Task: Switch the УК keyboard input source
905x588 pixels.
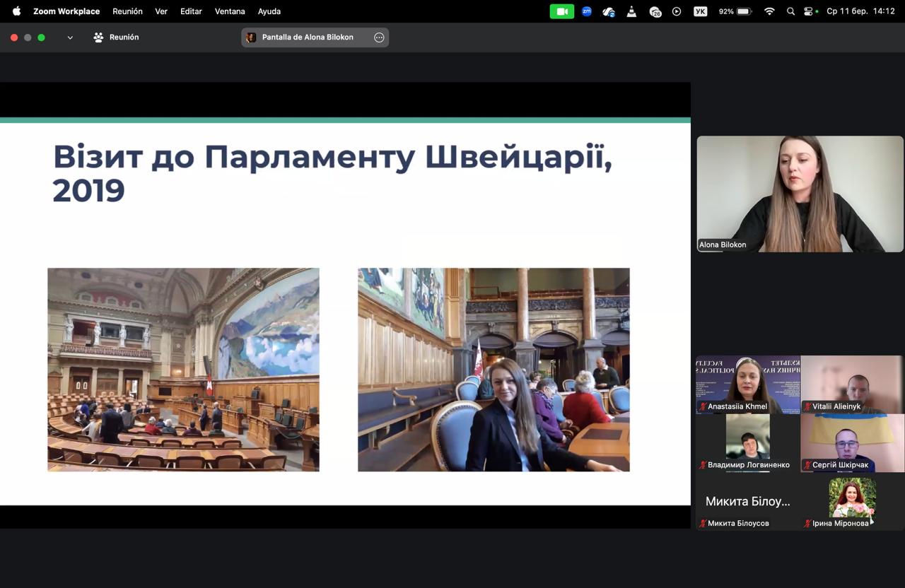Action: click(700, 11)
